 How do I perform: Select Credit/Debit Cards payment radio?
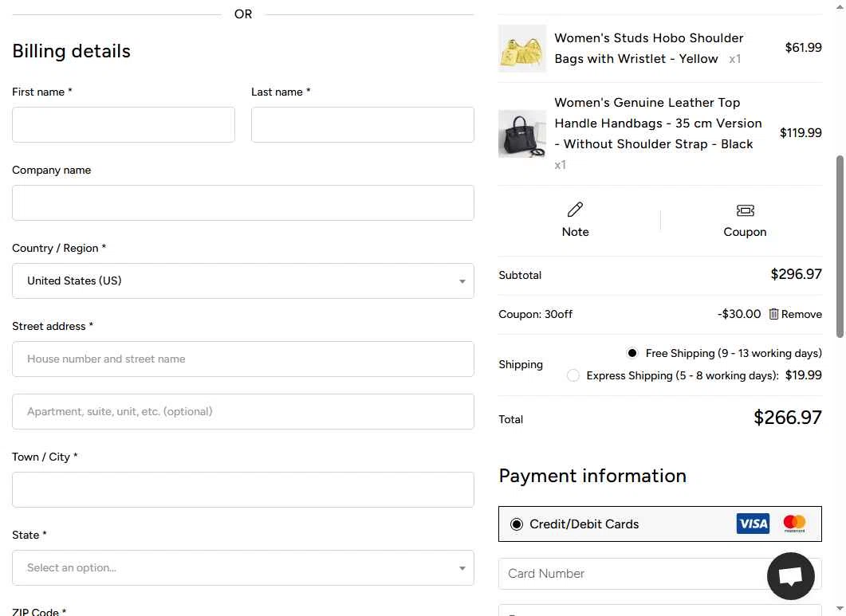point(517,524)
